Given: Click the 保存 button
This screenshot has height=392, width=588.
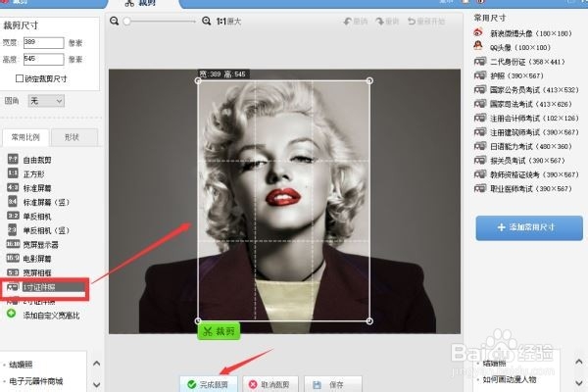Looking at the screenshot, I should (x=333, y=384).
